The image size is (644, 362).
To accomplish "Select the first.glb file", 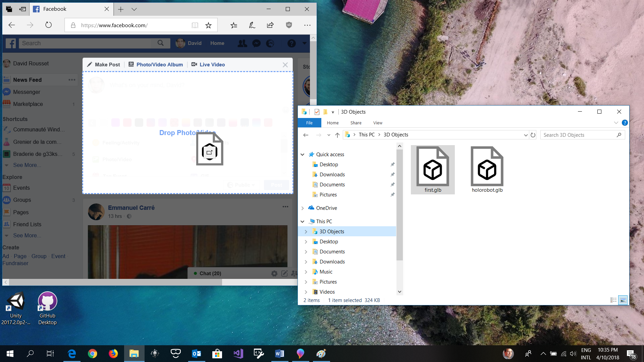I will pos(433,169).
